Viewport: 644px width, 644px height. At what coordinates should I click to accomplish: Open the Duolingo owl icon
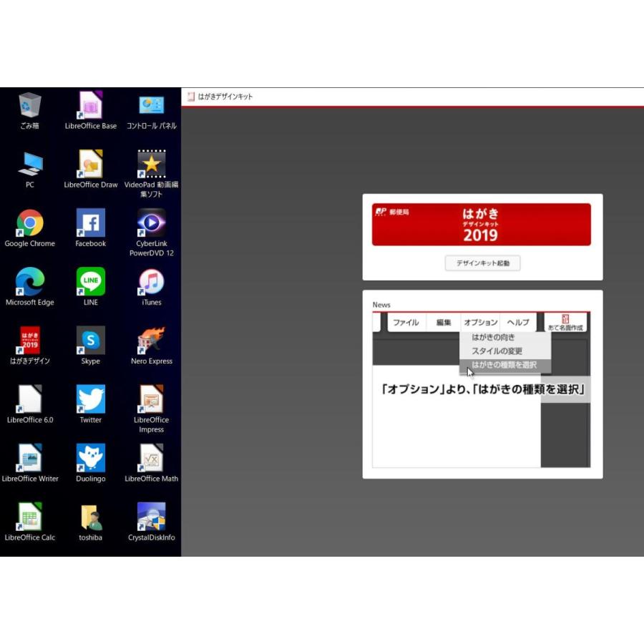(90, 459)
